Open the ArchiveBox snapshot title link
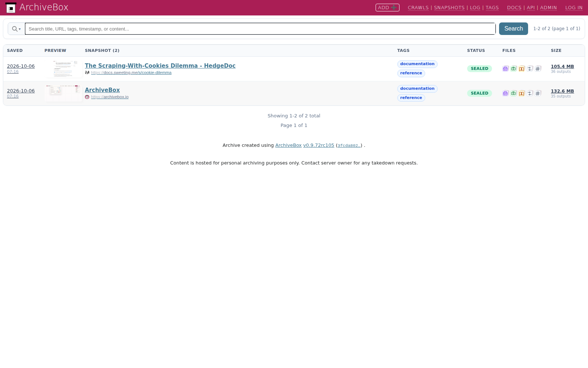The height and width of the screenshot is (368, 588). click(x=102, y=90)
